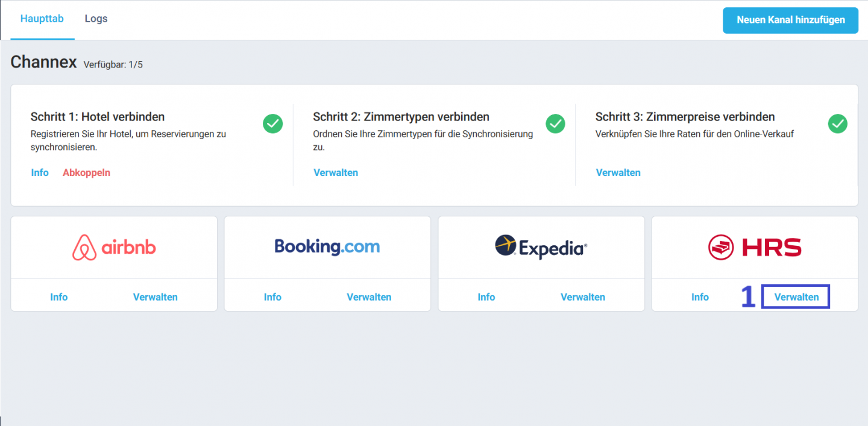Open Info for the Expedia channel
Viewport: 868px width, 426px height.
(486, 297)
